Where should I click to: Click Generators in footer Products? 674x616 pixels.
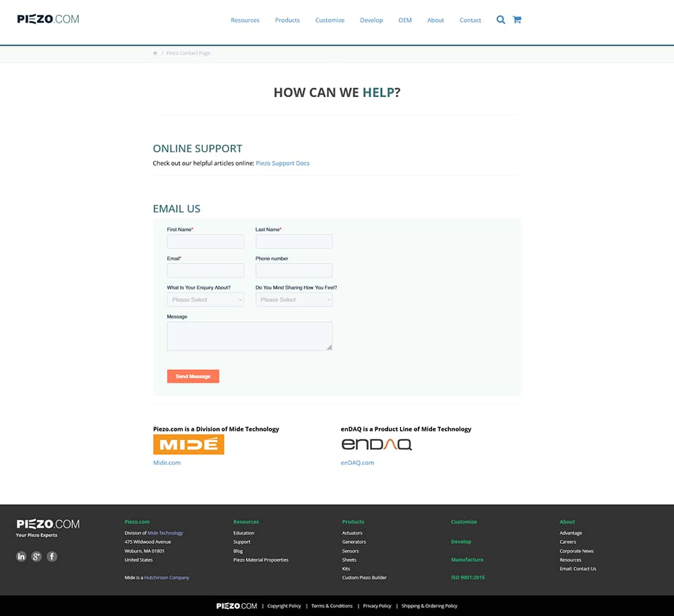pyautogui.click(x=354, y=542)
